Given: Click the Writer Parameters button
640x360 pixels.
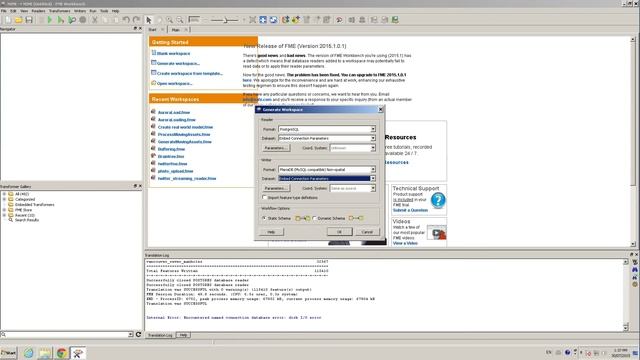Looking at the screenshot, I should pyautogui.click(x=276, y=188).
